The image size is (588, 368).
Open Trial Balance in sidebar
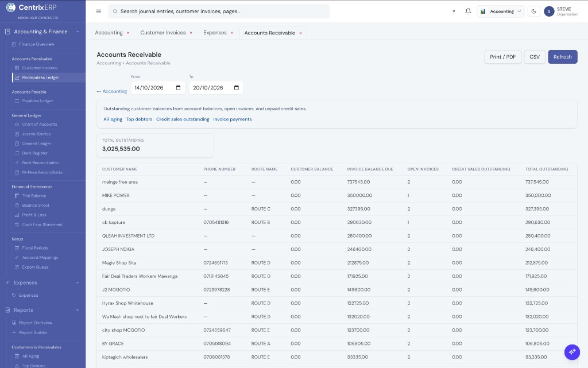click(x=34, y=196)
